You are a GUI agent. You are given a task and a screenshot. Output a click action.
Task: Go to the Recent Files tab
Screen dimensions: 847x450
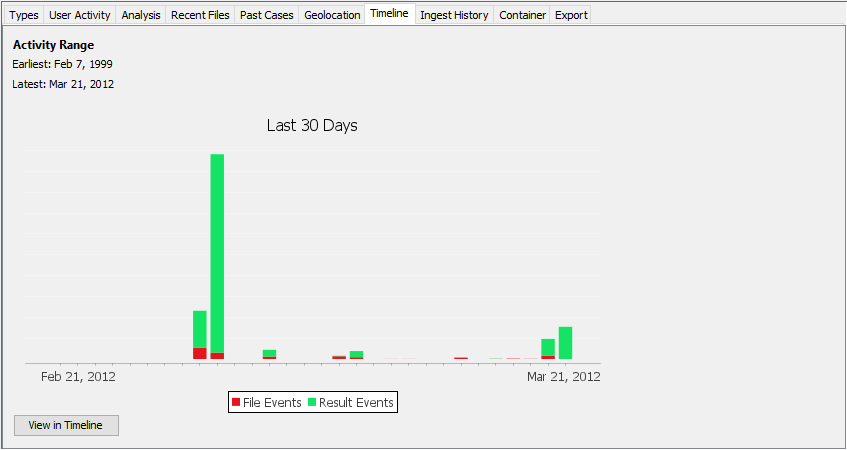200,15
